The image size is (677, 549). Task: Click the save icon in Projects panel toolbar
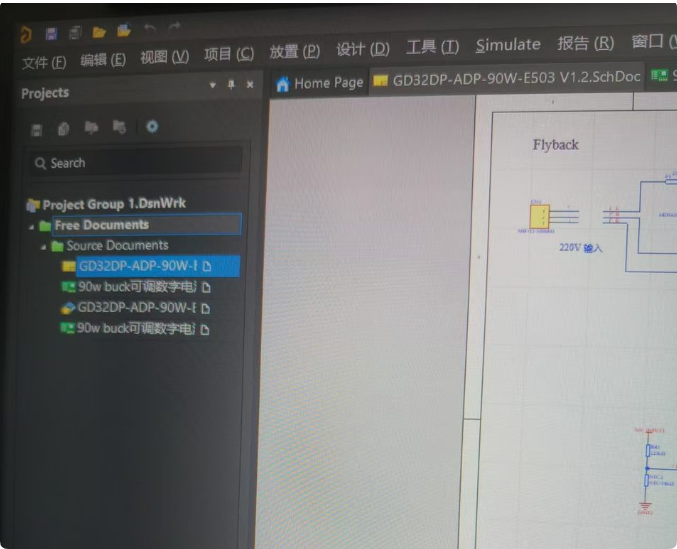[x=37, y=130]
